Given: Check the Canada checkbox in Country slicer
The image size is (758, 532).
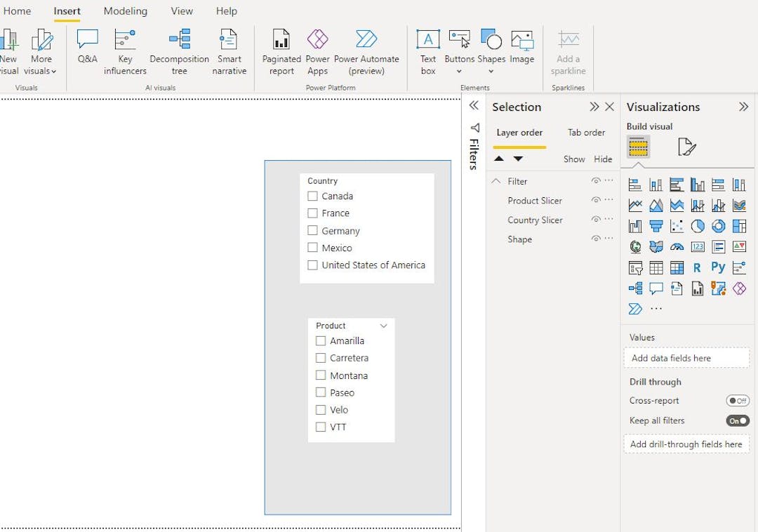Looking at the screenshot, I should [x=312, y=196].
